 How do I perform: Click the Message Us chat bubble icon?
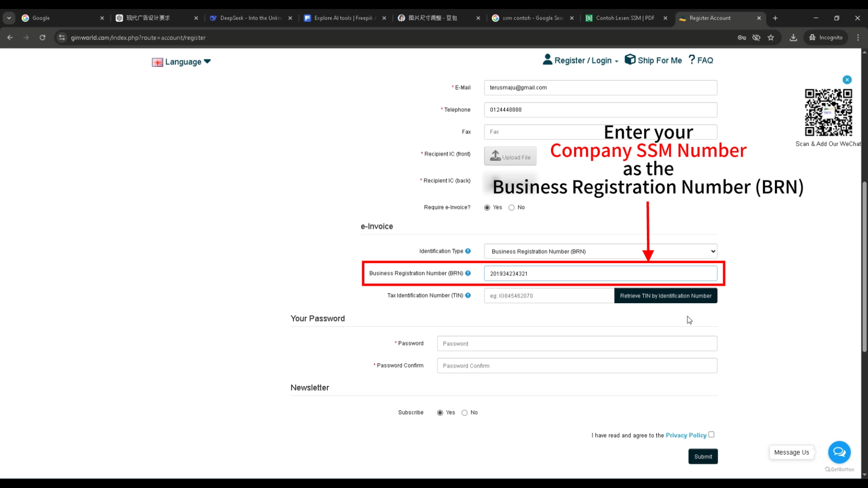[839, 452]
